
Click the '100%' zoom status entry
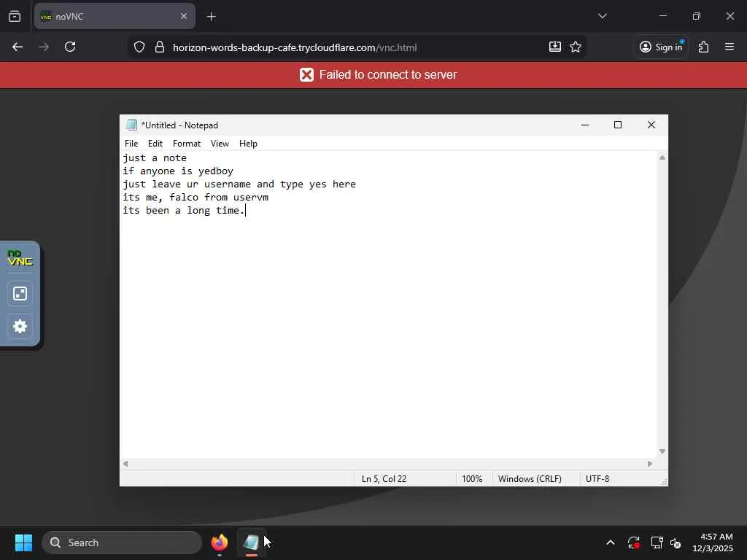coord(472,478)
